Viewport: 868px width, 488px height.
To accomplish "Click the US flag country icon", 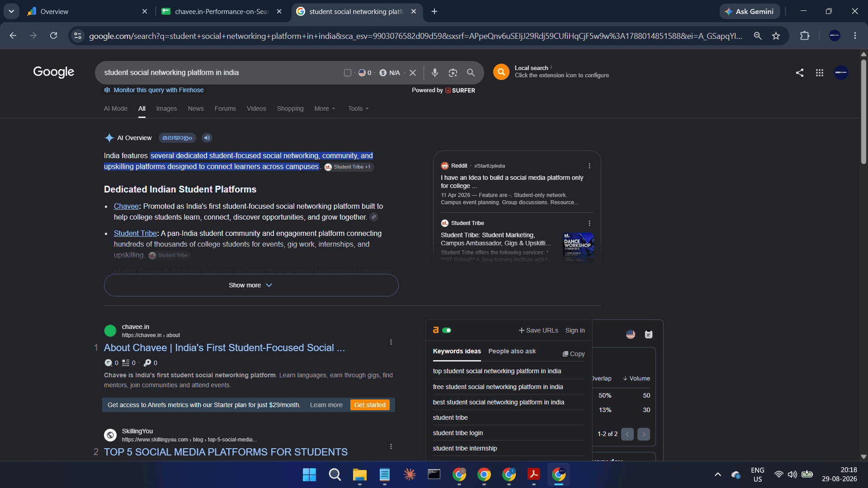I will coord(631,334).
